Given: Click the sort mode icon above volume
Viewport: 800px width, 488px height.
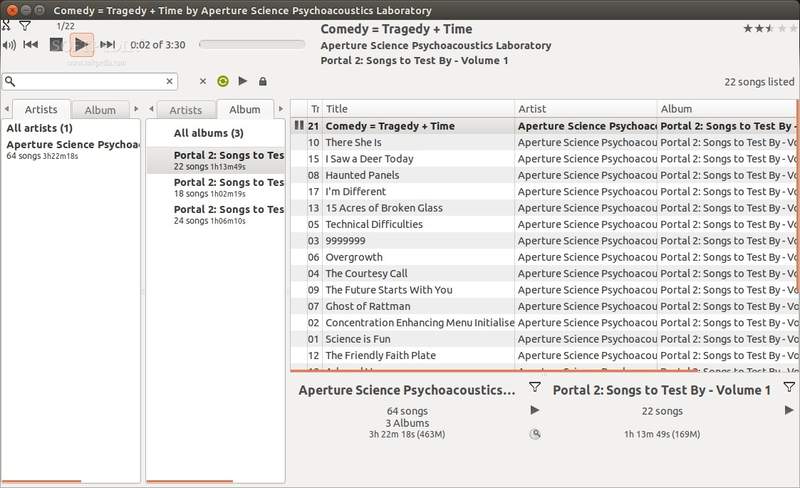Looking at the screenshot, I should pyautogui.click(x=6, y=25).
